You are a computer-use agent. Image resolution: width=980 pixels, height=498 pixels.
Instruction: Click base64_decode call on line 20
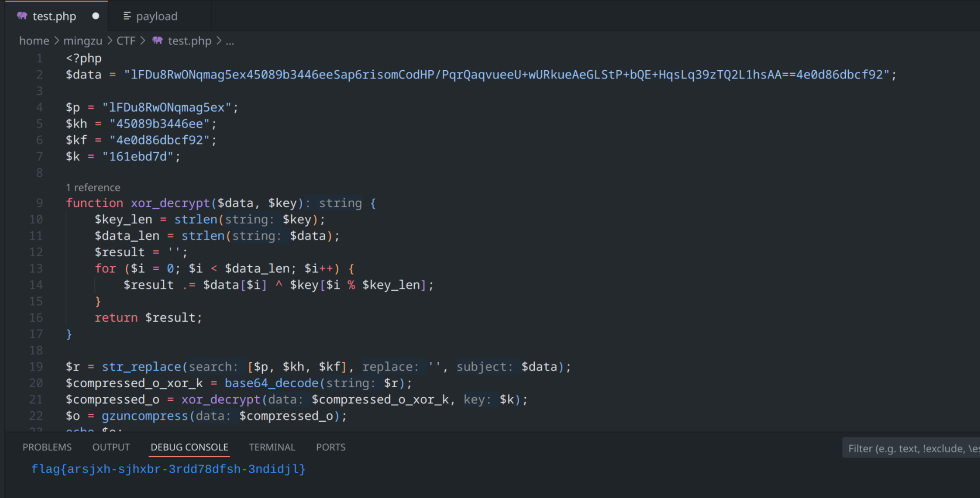(271, 383)
